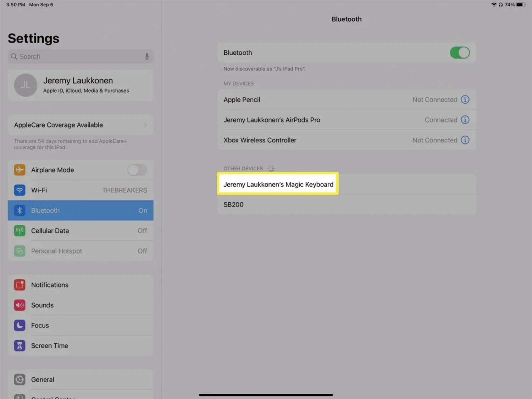Tap the General gear icon
Screen dimensions: 532x399
[20, 379]
